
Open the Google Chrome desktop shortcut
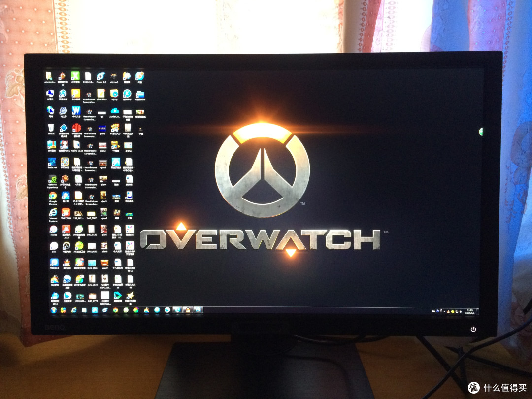[x=53, y=198]
